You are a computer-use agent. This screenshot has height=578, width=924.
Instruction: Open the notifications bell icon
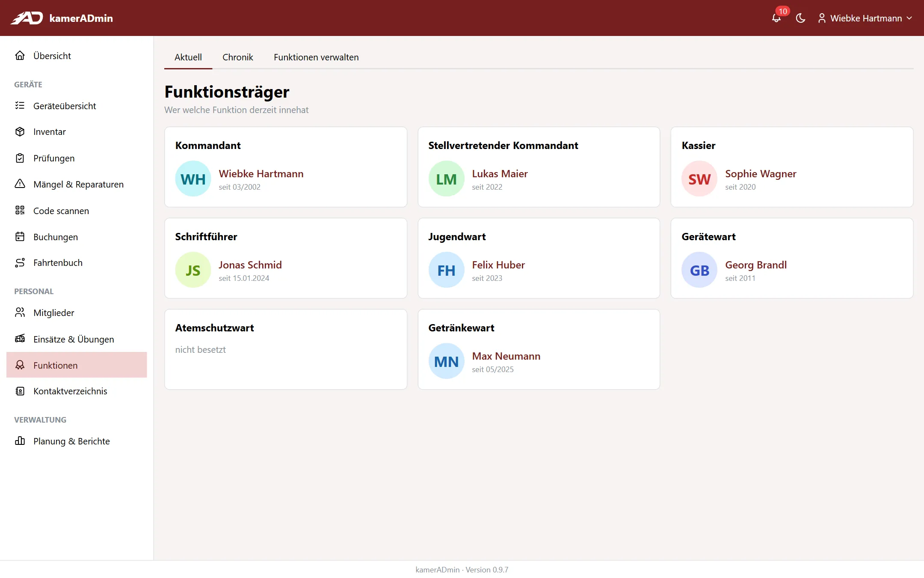pos(776,18)
